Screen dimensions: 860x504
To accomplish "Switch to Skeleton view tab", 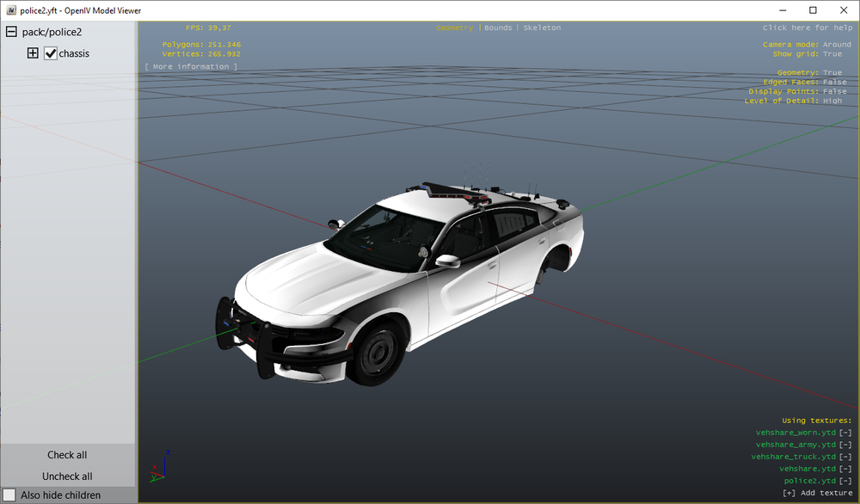I will (x=542, y=28).
